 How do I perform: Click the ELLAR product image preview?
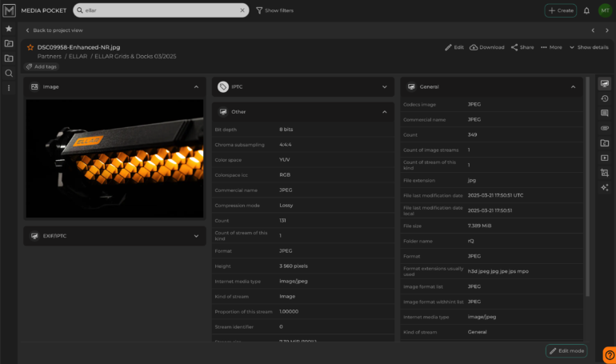click(x=114, y=158)
